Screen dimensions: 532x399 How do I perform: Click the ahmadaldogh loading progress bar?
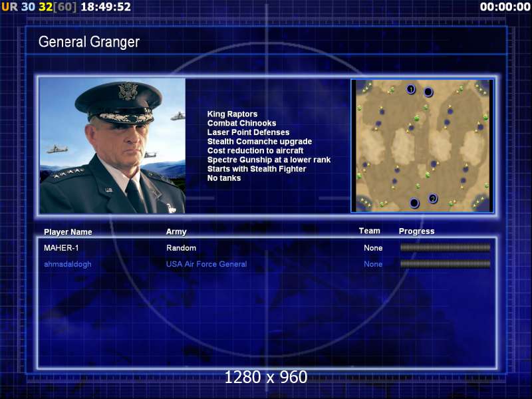tap(445, 263)
